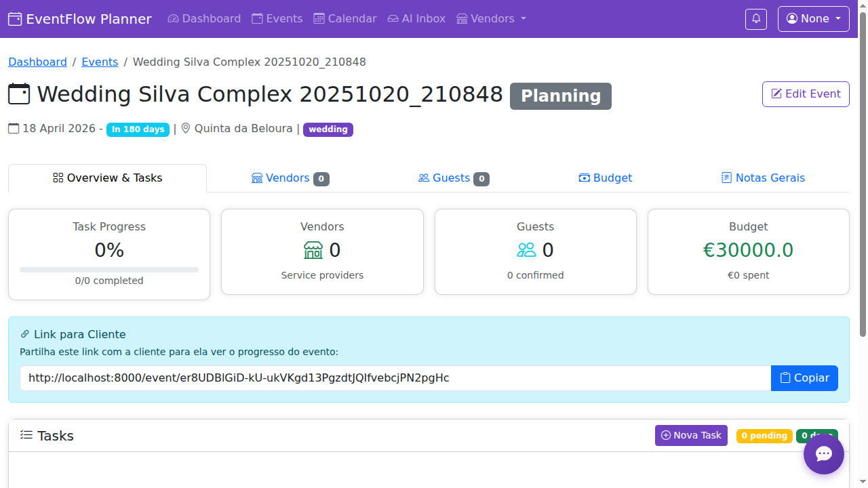
Task: Click the guests people icon in summary card
Action: click(x=526, y=250)
